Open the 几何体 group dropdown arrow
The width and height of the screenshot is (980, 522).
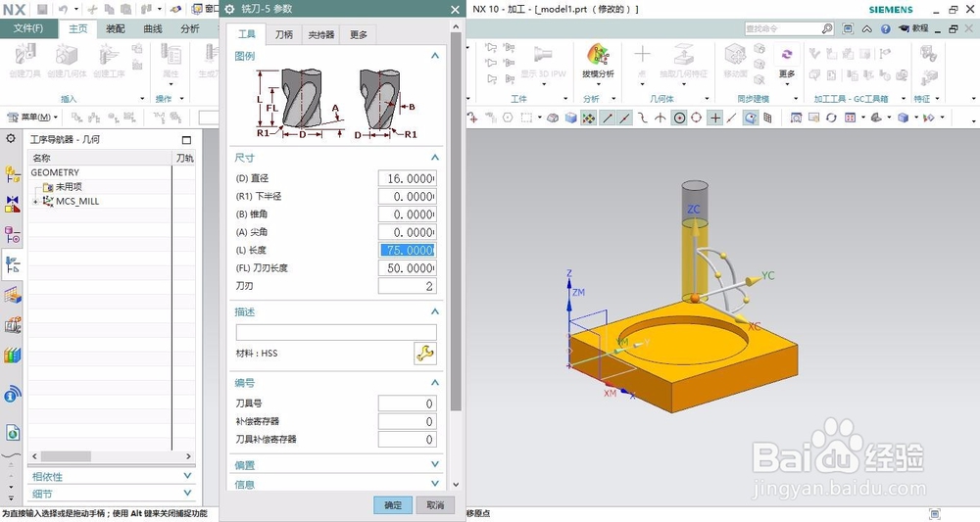pos(707,99)
